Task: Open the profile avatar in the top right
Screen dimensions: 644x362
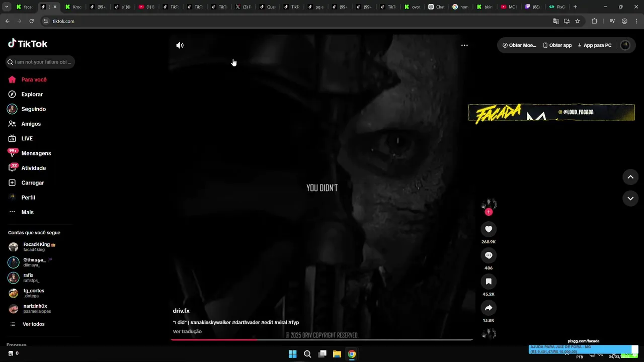Action: click(x=625, y=45)
